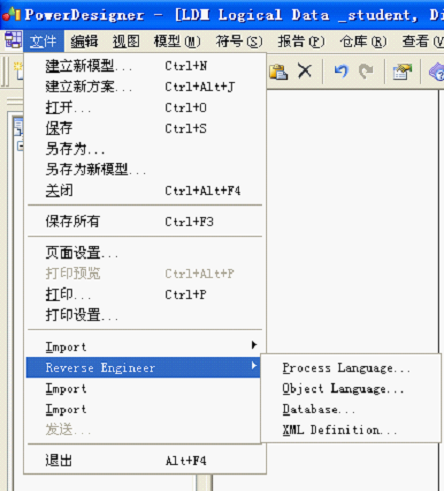The width and height of the screenshot is (445, 491).
Task: Select XML Definition... submenu item
Action: 351,430
